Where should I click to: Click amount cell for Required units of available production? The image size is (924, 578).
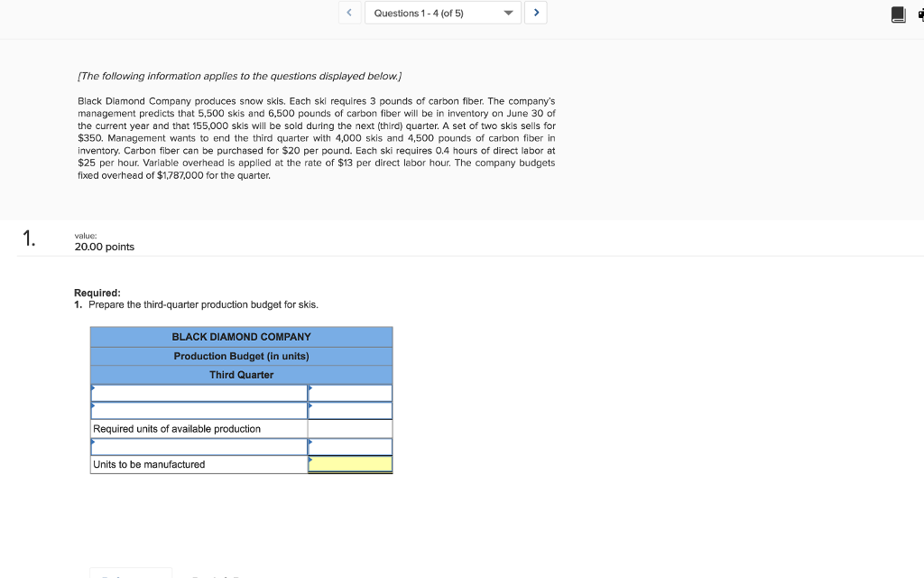click(x=350, y=429)
